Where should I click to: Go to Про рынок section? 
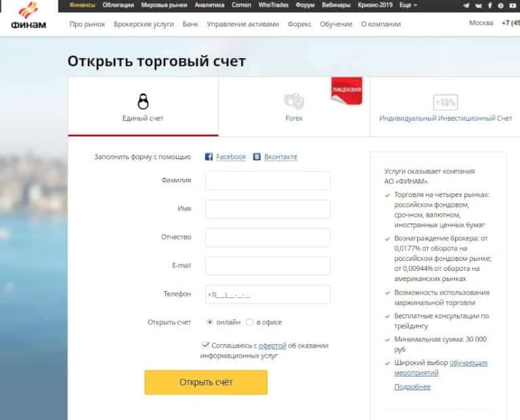[87, 24]
